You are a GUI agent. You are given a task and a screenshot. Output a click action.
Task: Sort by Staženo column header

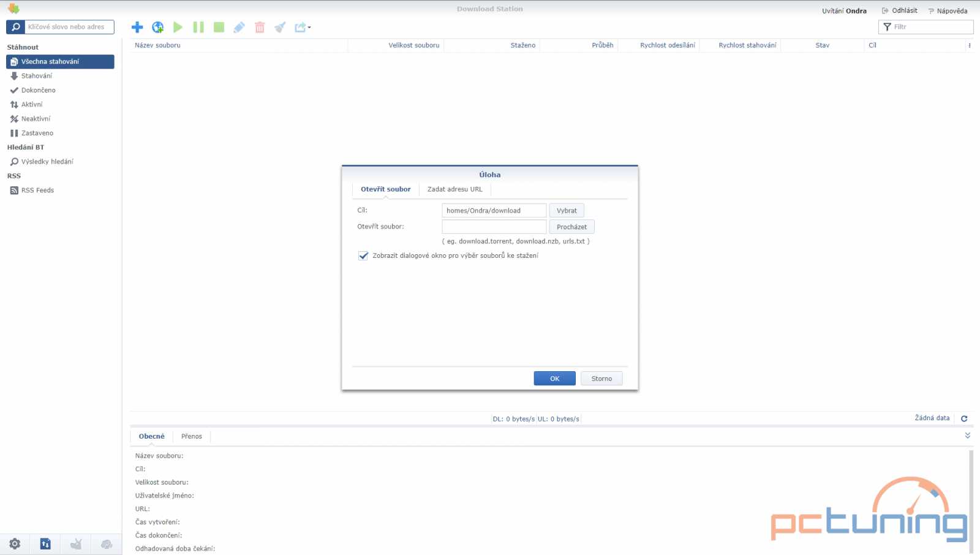coord(492,45)
